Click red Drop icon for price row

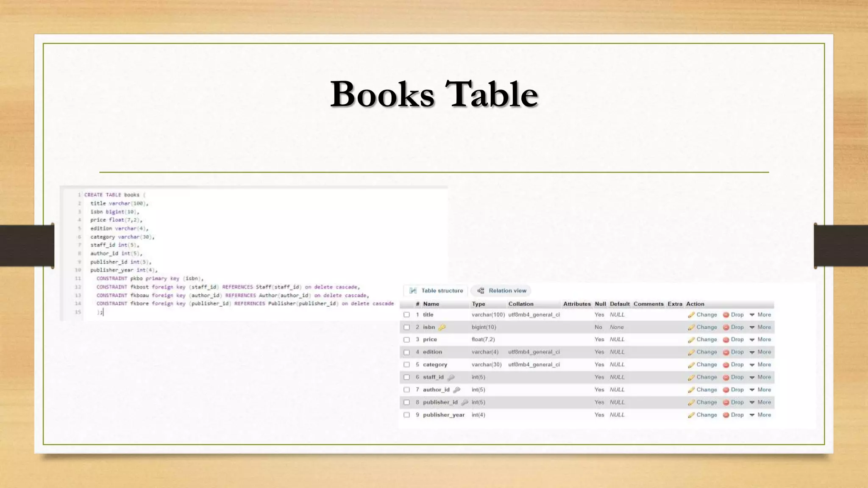click(x=726, y=339)
